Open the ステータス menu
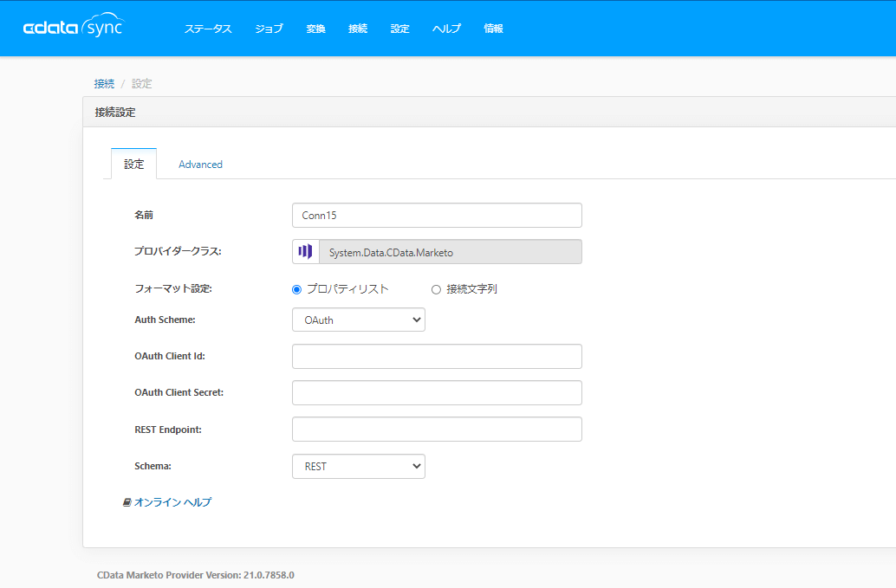The image size is (896, 588). 207,29
